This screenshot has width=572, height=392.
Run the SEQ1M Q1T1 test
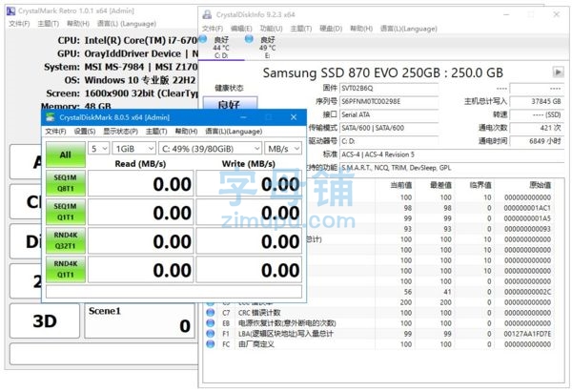point(66,212)
